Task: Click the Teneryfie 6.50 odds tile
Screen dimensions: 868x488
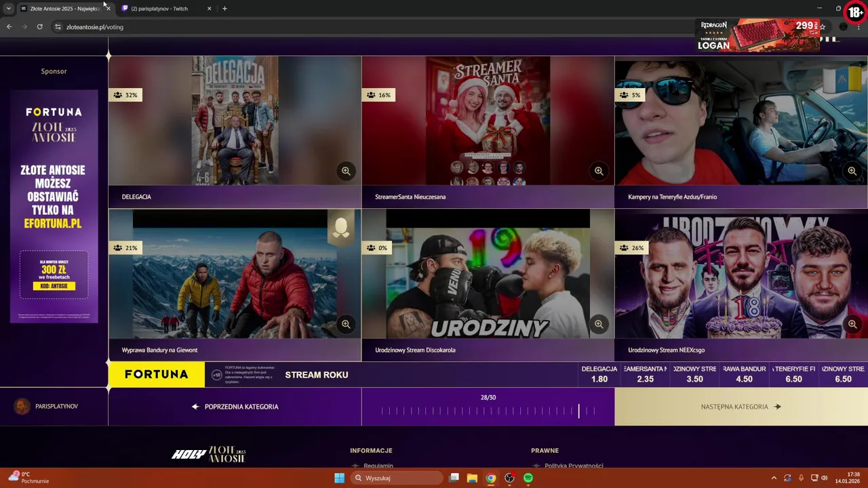Action: coord(793,374)
